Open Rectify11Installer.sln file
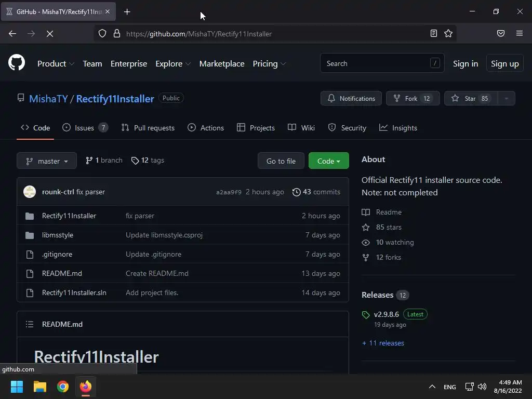Viewport: 532px width, 399px height. tap(74, 292)
